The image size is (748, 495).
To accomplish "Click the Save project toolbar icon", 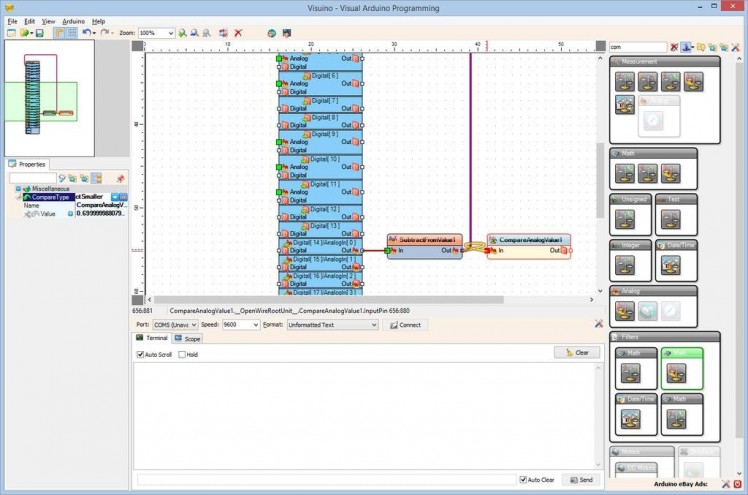I will (38, 33).
